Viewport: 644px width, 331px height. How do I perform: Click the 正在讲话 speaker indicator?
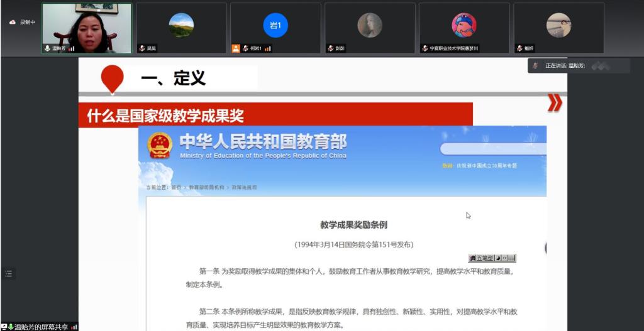pos(579,65)
